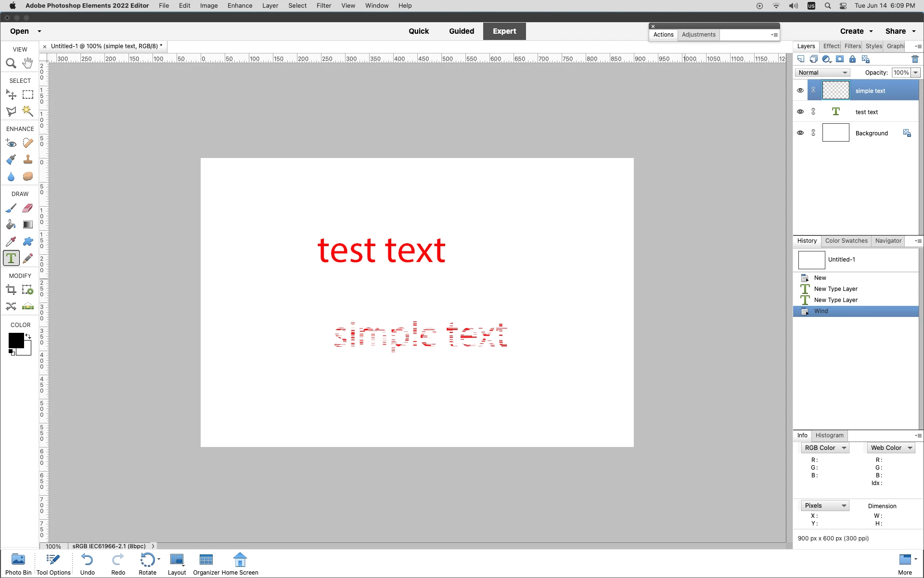Click the delete layer trash icon
This screenshot has width=924, height=578.
pos(915,59)
